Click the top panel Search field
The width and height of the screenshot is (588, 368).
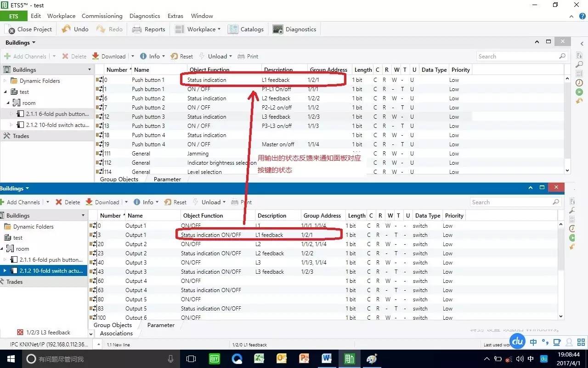[517, 56]
